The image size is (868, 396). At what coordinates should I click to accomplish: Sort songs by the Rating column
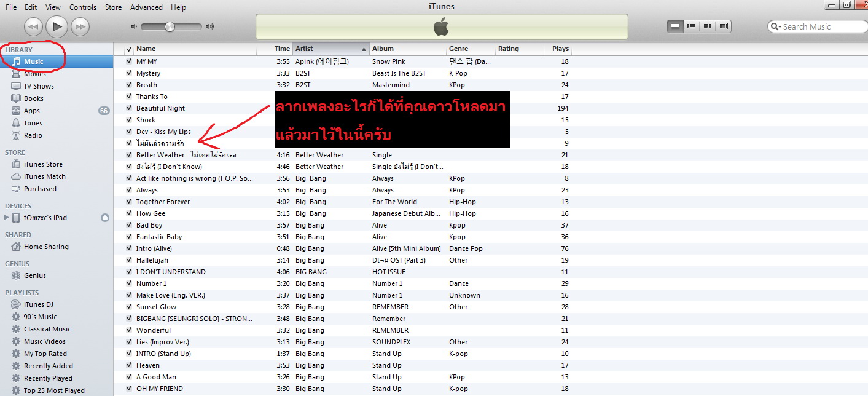click(x=520, y=49)
